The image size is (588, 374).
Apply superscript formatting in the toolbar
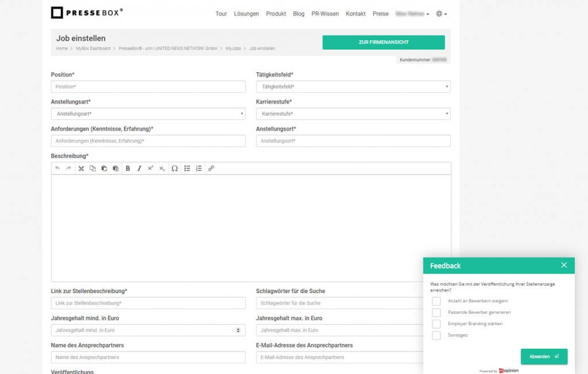click(x=150, y=168)
